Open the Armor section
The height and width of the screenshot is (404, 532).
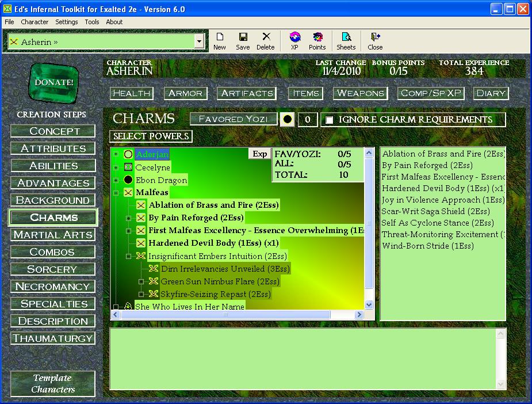(185, 93)
